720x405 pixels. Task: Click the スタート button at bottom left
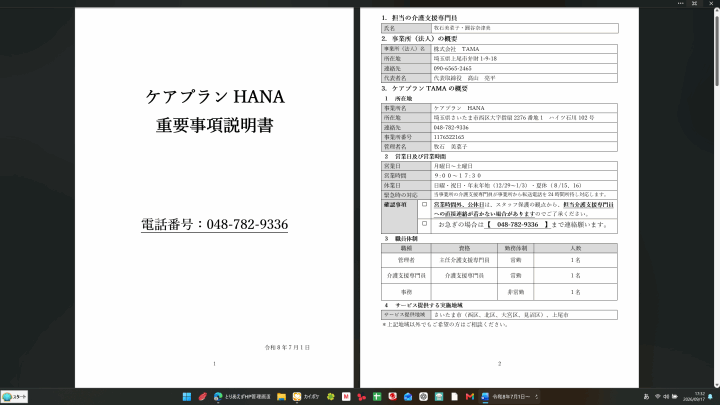(14, 397)
